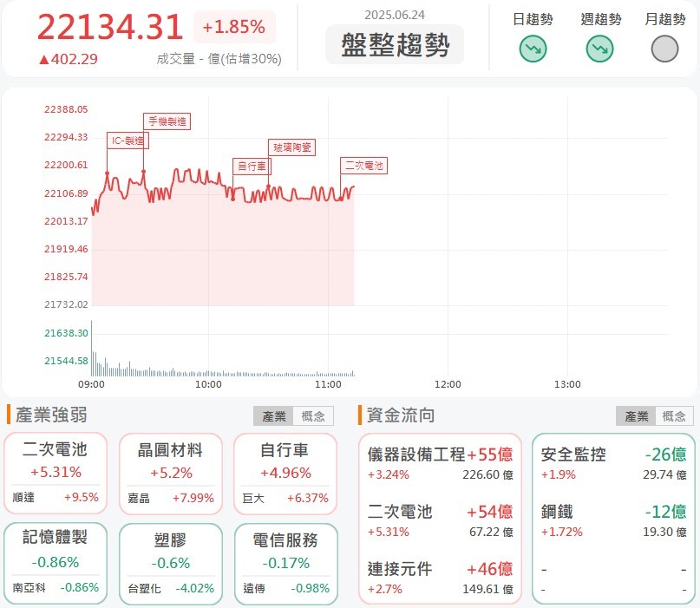
Task: Click the 玻璃陶瓷 chart annotation label
Action: 292,147
